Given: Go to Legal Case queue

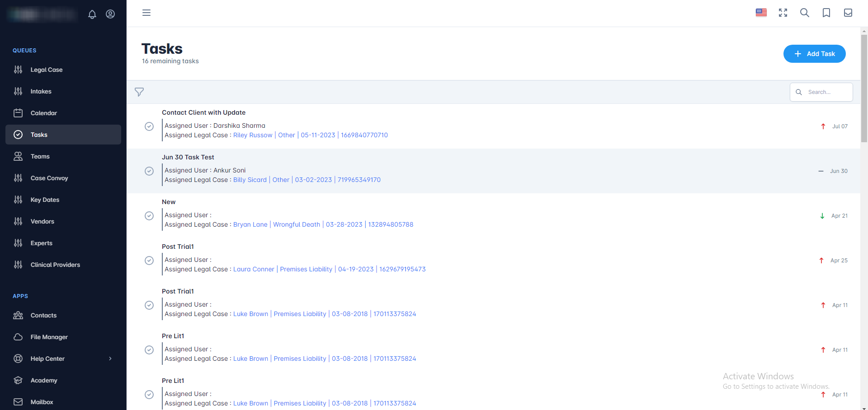Looking at the screenshot, I should coord(63,70).
